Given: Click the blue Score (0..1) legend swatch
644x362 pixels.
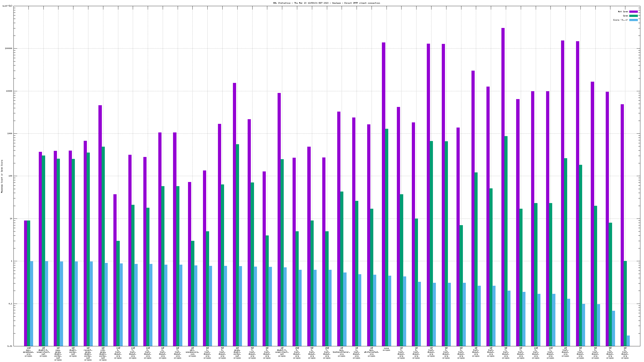Looking at the screenshot, I should [x=633, y=20].
